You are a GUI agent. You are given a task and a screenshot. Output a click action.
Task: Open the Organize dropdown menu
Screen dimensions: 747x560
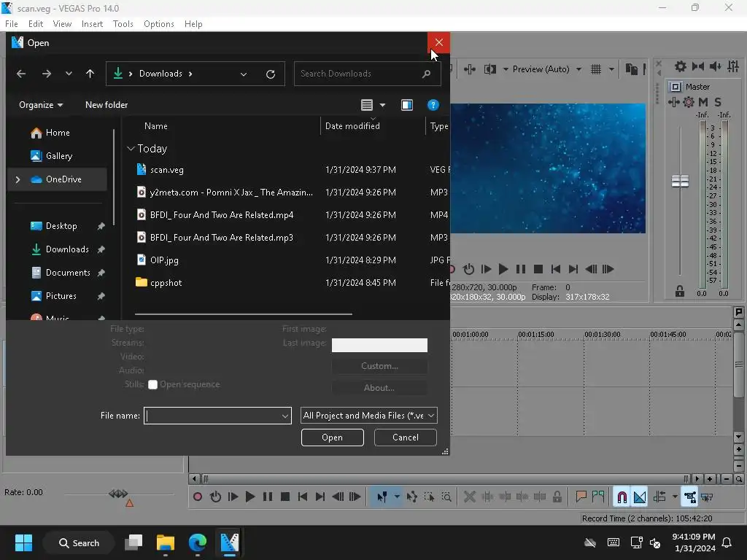click(41, 105)
